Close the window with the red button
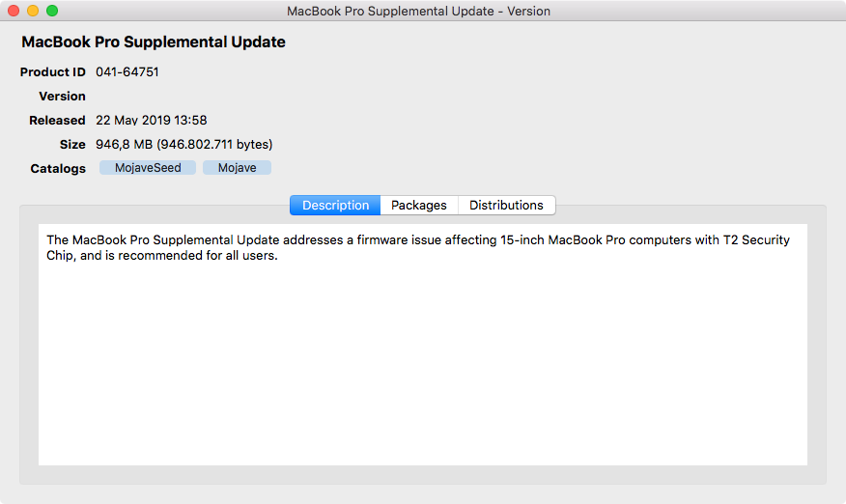The width and height of the screenshot is (846, 504). [14, 11]
